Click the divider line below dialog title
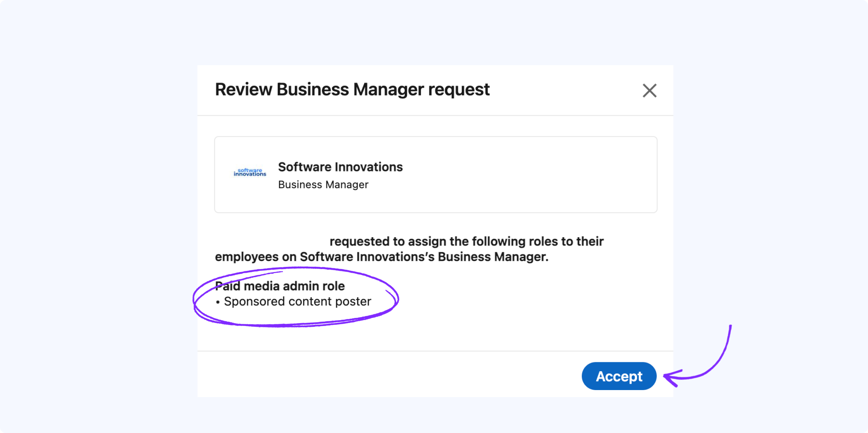Image resolution: width=868 pixels, height=433 pixels. [x=435, y=115]
